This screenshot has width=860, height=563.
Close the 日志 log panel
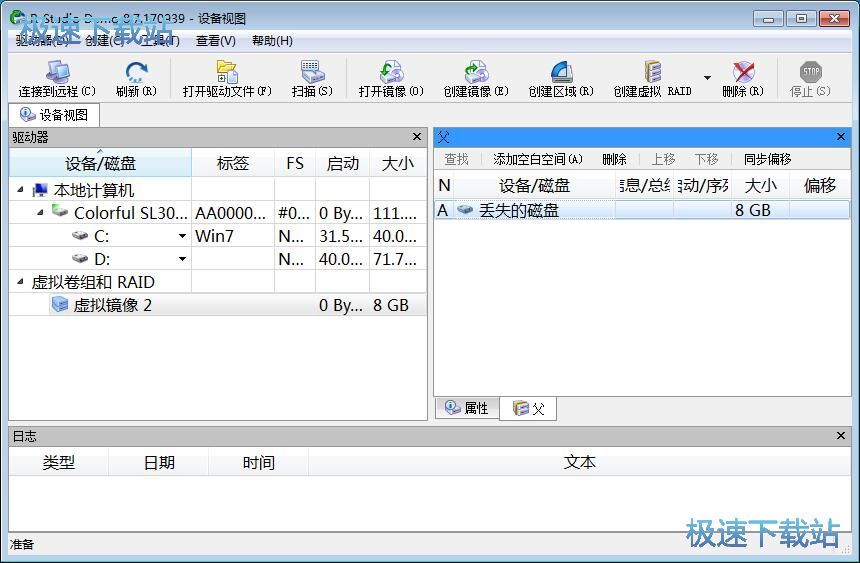point(841,436)
